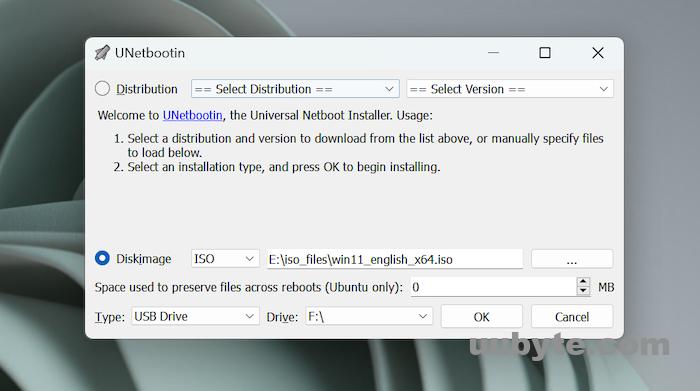Click the persistent space MB field
Screen dimensions: 700x391
point(493,287)
